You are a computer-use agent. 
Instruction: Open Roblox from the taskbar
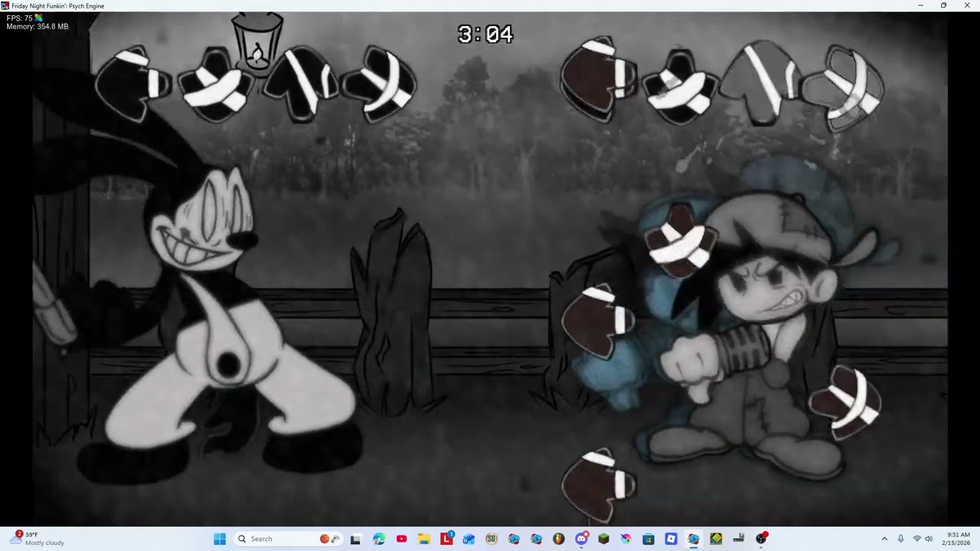[671, 539]
